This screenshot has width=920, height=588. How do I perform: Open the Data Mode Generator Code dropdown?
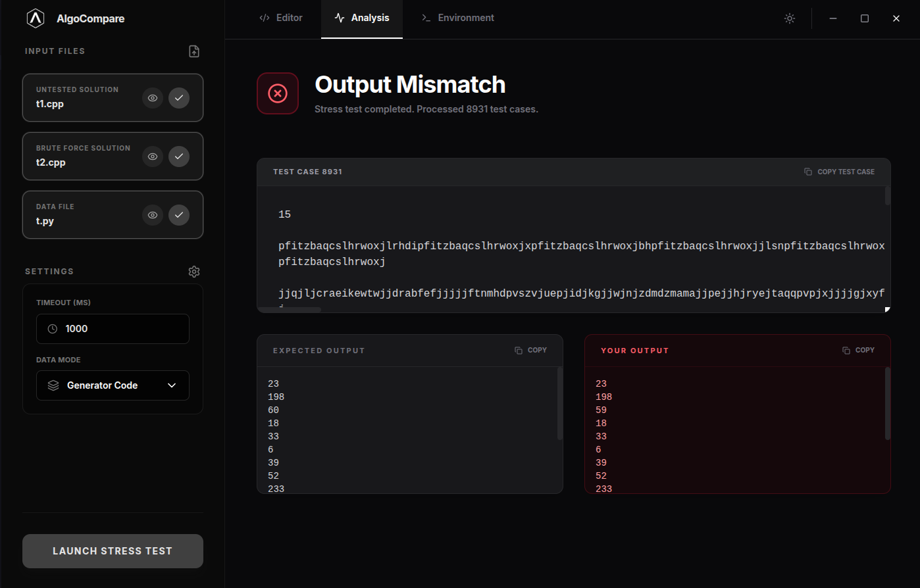(x=113, y=385)
